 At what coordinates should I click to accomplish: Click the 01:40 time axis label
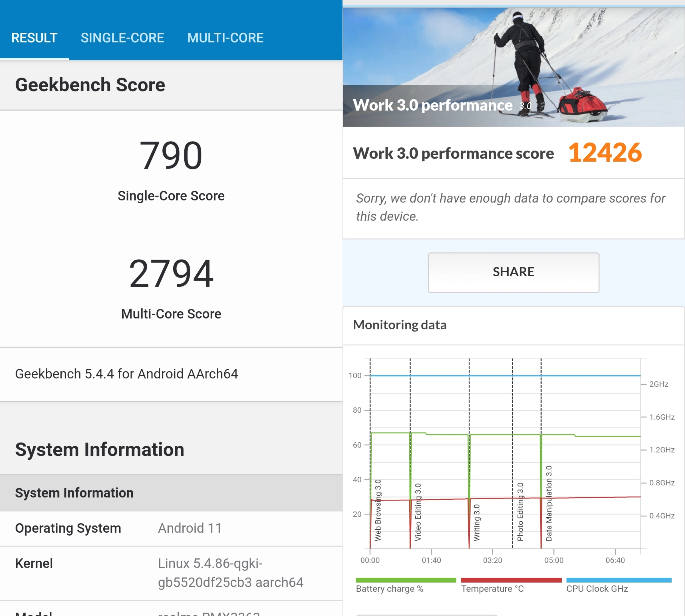tap(431, 560)
